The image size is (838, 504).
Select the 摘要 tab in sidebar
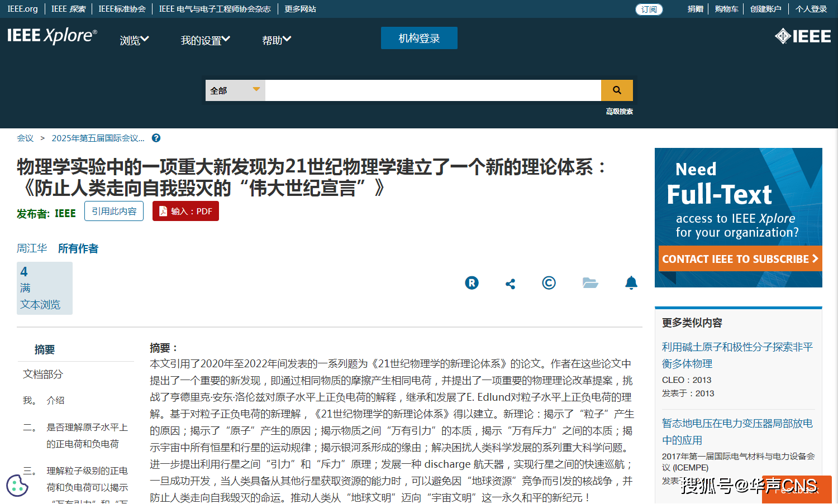tap(45, 349)
